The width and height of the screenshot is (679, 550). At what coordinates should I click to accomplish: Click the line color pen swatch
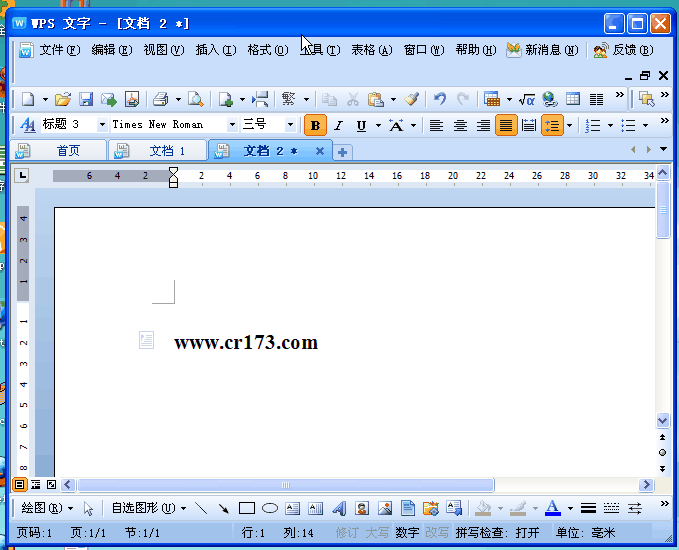click(x=518, y=508)
